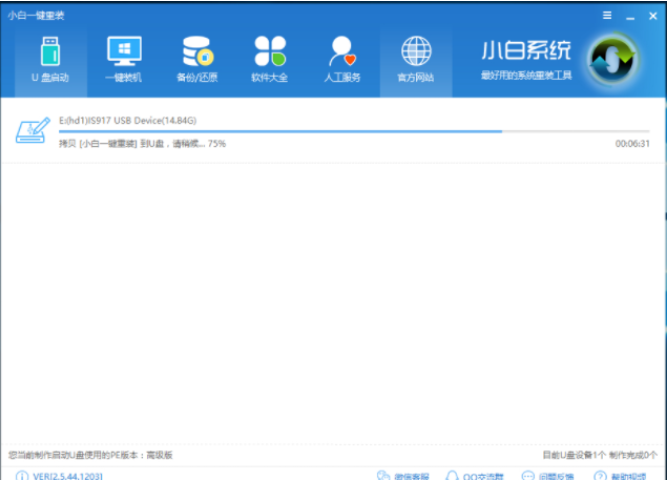Open the 人工服务 tab
Image resolution: width=668 pixels, height=480 pixels.
click(x=343, y=60)
